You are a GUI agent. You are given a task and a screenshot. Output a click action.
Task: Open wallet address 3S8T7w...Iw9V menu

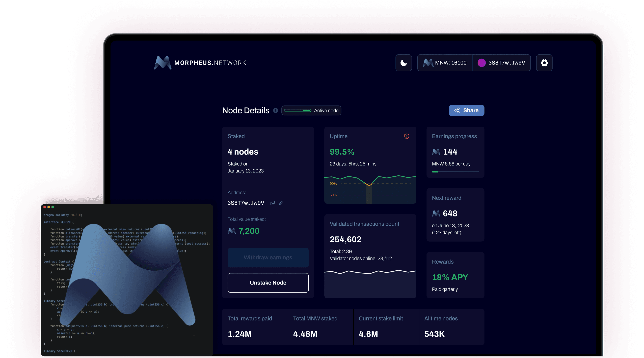pos(506,63)
